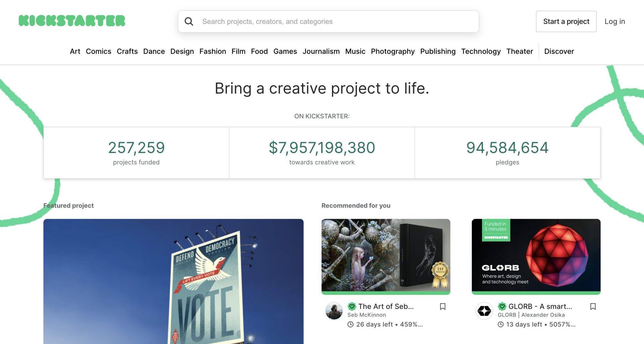Click the search magnifier icon
The image size is (644, 344).
coord(189,21)
